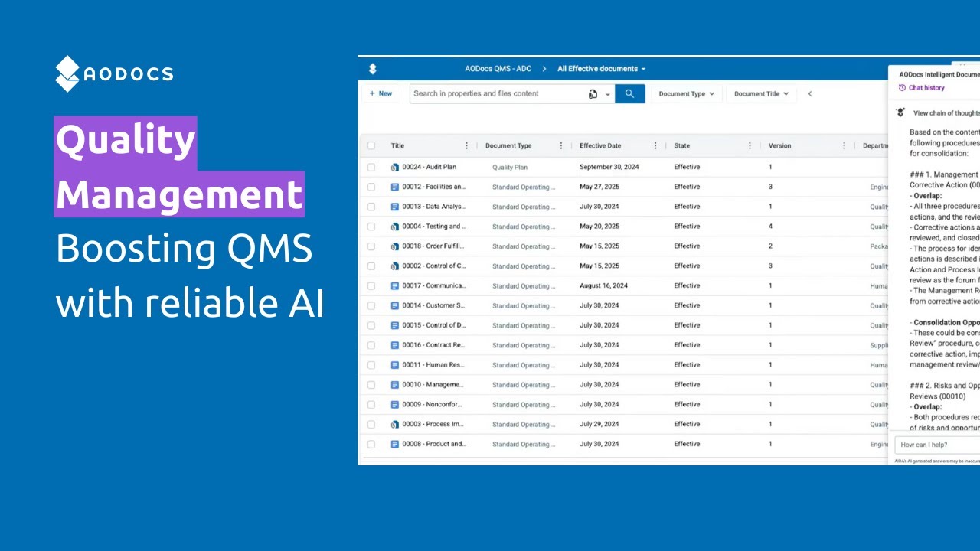Click the July 29, 2024 effective date cell
This screenshot has height=551, width=980.
599,424
